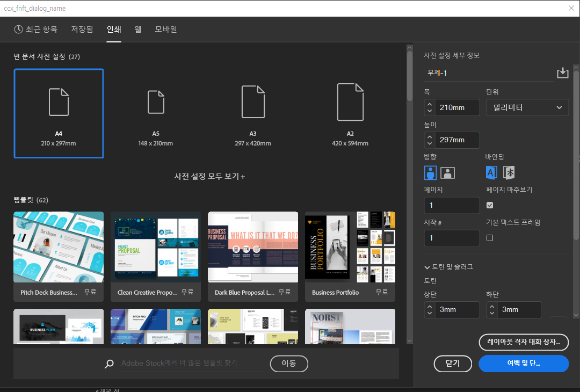The height and width of the screenshot is (392, 580).
Task: Select the A4 blank document preset
Action: pyautogui.click(x=59, y=113)
